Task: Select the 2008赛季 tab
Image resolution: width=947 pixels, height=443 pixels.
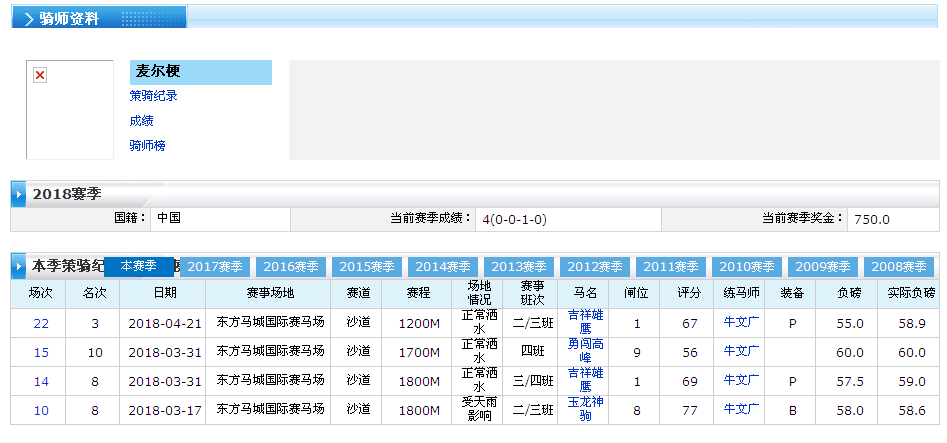Action: tap(898, 267)
